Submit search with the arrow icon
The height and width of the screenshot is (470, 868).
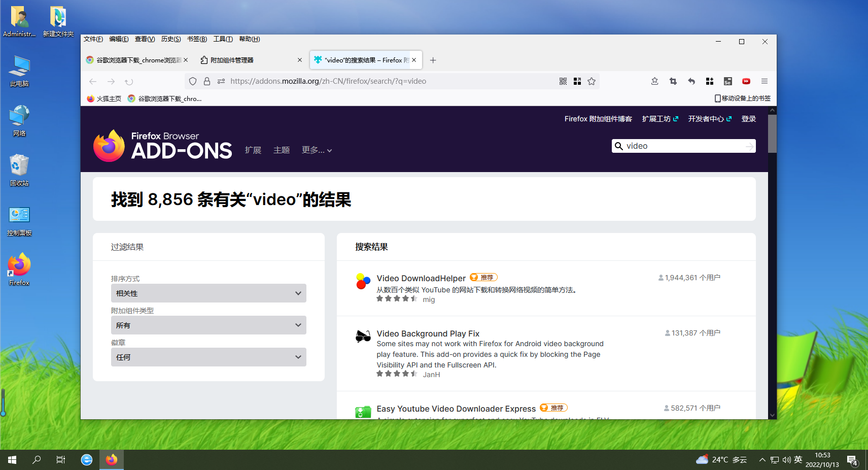[x=749, y=146]
